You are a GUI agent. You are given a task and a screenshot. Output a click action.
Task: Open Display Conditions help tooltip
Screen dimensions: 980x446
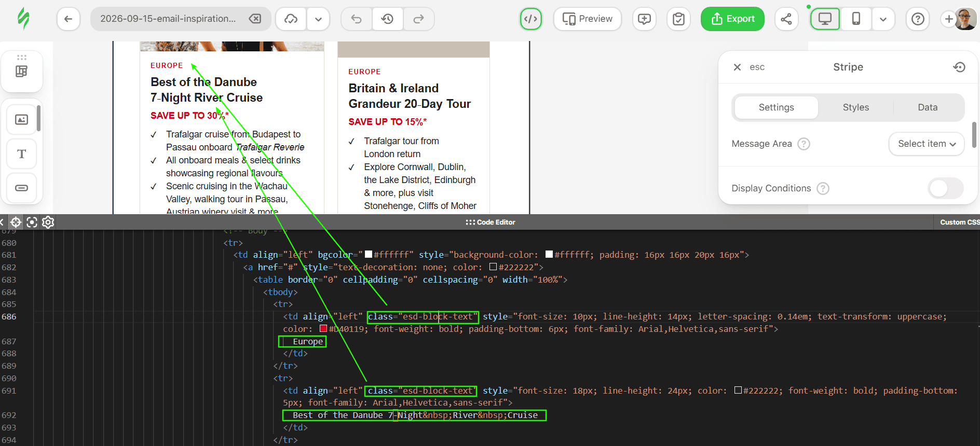tap(823, 188)
